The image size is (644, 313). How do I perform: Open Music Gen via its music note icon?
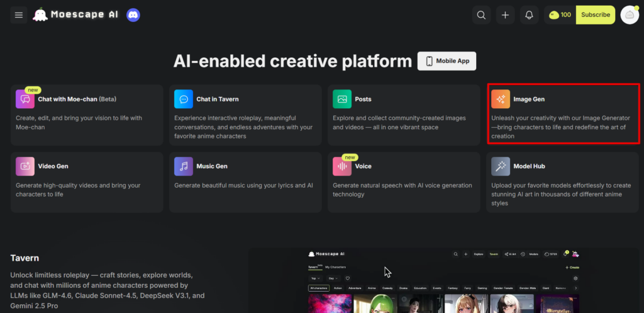point(184,166)
